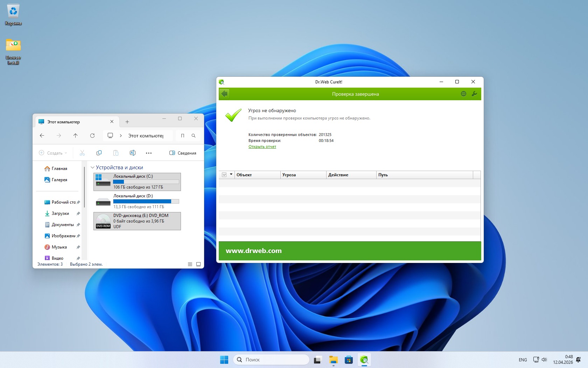Collapse the Устройства и диски group
Image resolution: width=588 pixels, height=368 pixels.
[93, 168]
